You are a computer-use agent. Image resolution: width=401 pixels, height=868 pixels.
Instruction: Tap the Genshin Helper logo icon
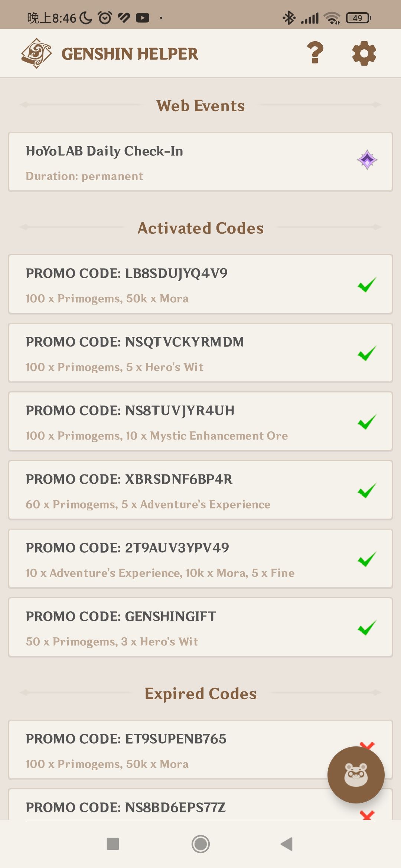(x=36, y=53)
